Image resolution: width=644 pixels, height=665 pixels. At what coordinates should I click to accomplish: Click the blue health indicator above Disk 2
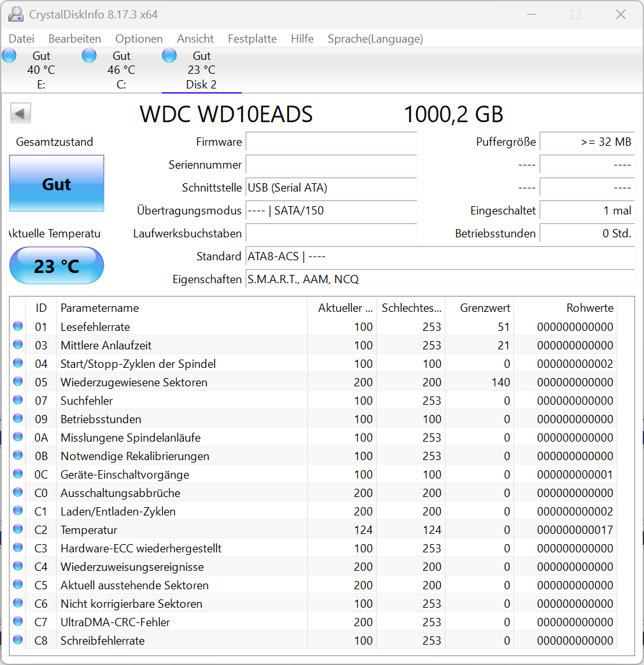pyautogui.click(x=169, y=56)
